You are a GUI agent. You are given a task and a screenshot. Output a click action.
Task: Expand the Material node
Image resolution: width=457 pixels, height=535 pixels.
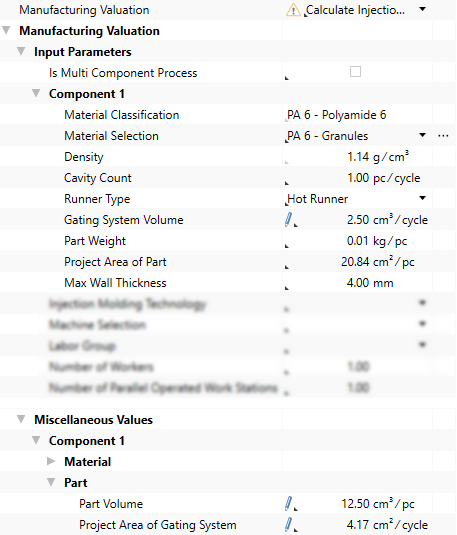[x=51, y=461]
